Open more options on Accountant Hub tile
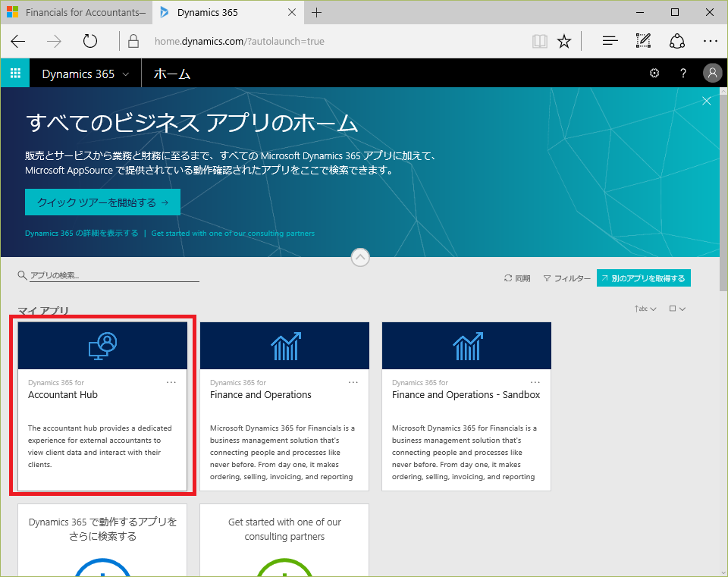Screen dimensions: 728x577 171,382
